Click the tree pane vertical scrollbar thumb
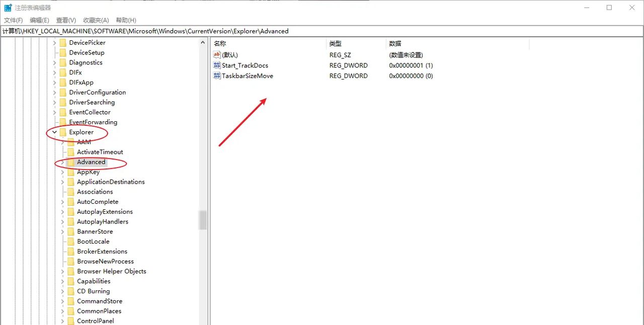644x325 pixels. click(x=203, y=220)
